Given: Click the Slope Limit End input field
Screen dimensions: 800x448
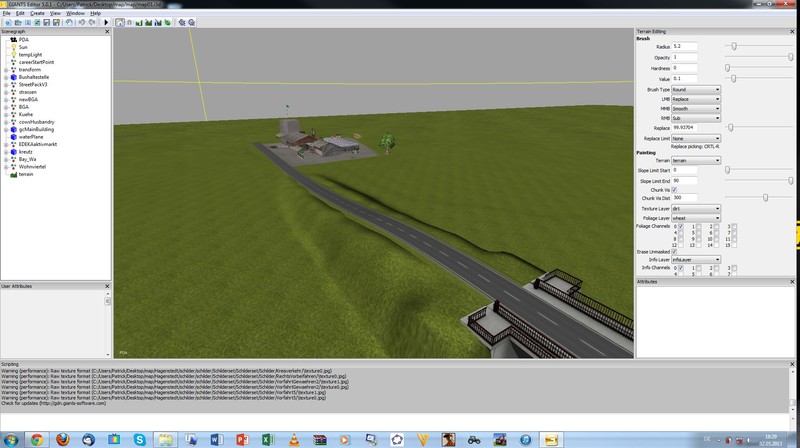Looking at the screenshot, I should (684, 181).
